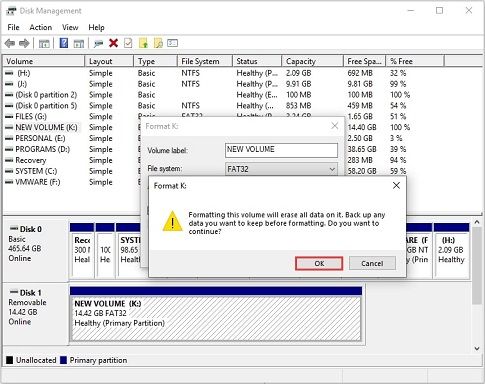Viewport: 485px width, 384px height.
Task: Select the (H:) 2.09 GB partition block
Action: click(451, 251)
